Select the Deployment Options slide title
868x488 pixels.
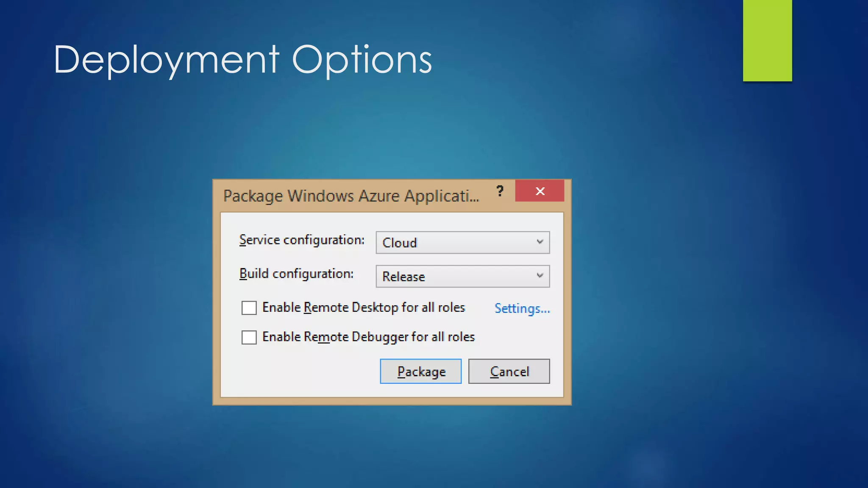(242, 60)
